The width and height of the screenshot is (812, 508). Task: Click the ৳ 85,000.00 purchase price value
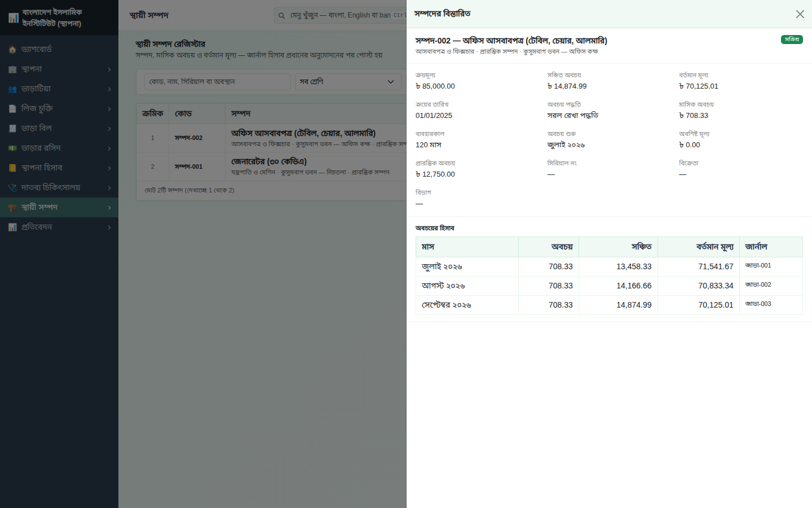point(435,86)
